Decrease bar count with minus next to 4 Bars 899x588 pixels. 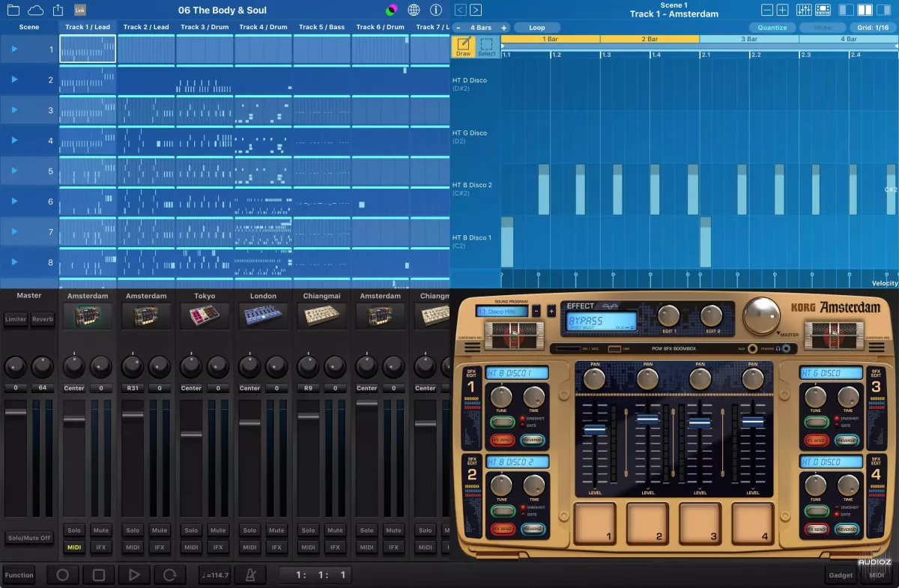(x=458, y=28)
